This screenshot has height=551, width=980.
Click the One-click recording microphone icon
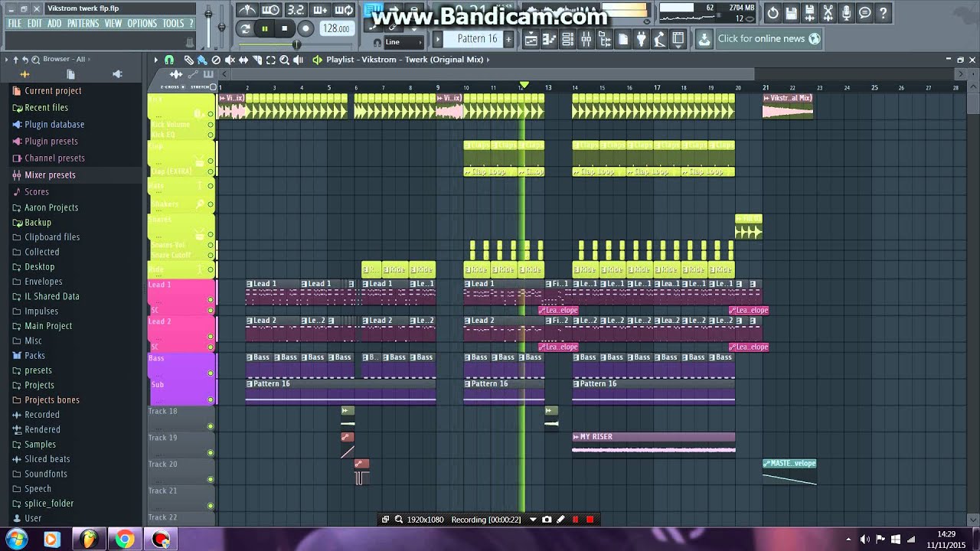(x=846, y=13)
